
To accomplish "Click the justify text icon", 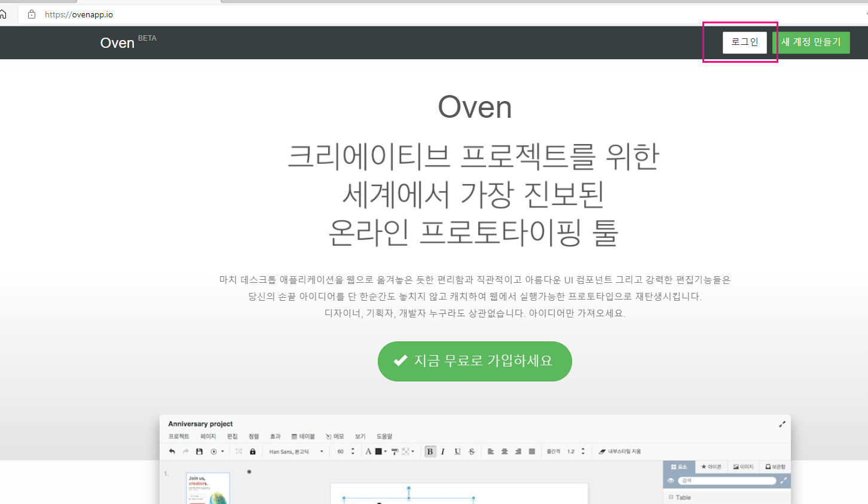I will (532, 451).
